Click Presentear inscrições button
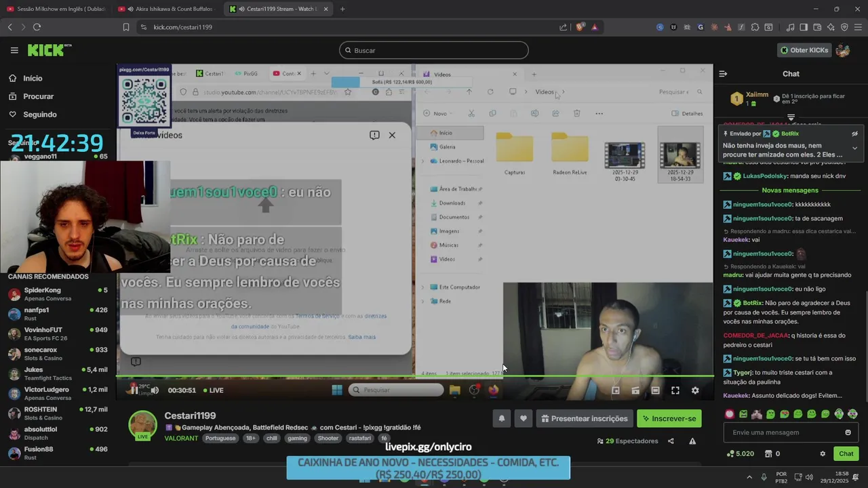The height and width of the screenshot is (488, 868). click(585, 419)
